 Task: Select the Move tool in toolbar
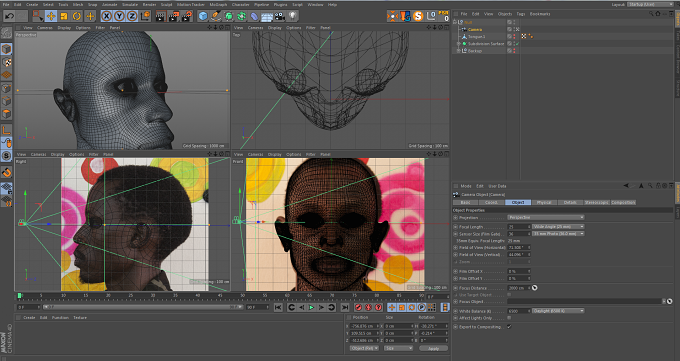click(x=51, y=16)
